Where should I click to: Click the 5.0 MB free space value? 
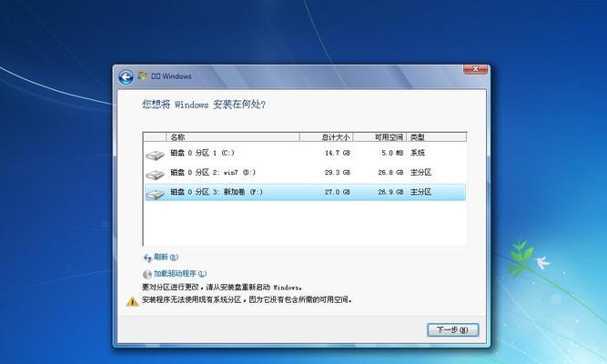point(392,154)
